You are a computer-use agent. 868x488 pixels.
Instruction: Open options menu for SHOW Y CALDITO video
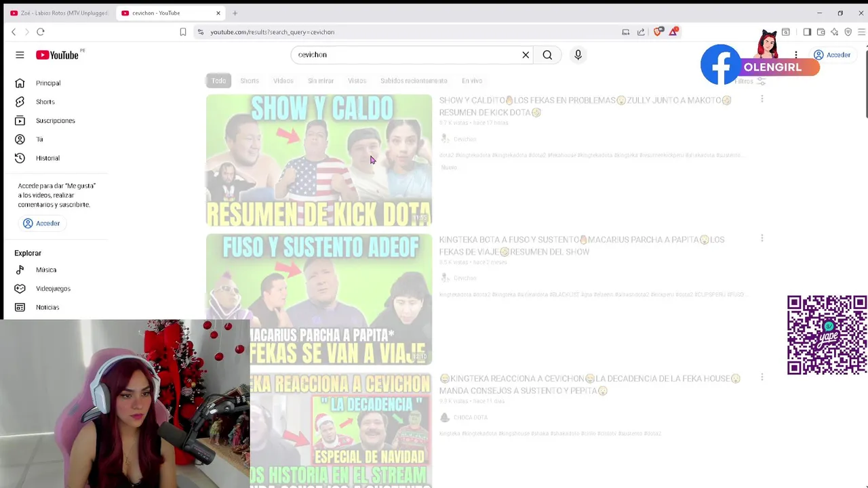tap(762, 99)
